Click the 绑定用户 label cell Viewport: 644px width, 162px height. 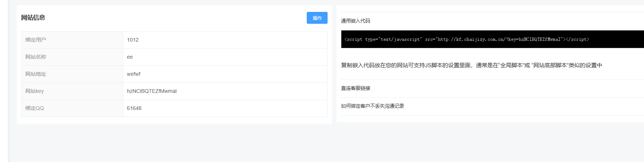(72, 40)
